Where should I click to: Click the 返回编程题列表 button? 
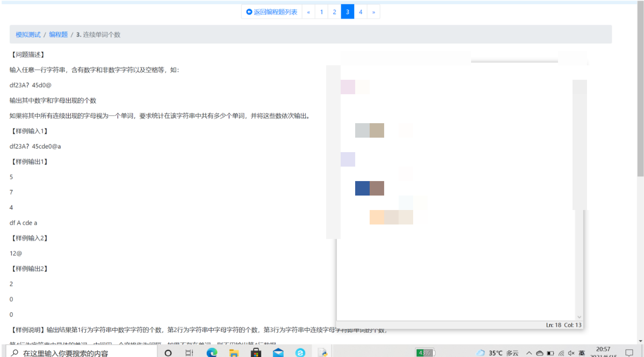[x=271, y=12]
